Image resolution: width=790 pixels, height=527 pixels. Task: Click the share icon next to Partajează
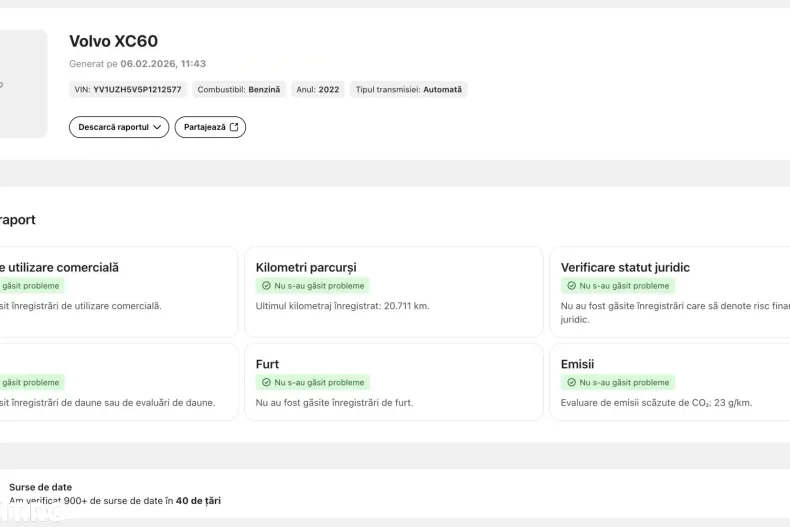tap(234, 127)
